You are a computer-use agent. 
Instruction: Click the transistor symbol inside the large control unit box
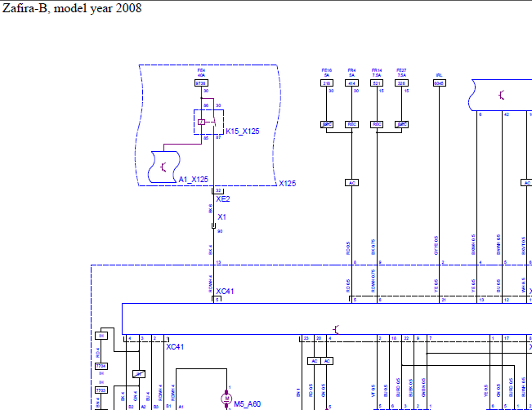click(x=336, y=329)
